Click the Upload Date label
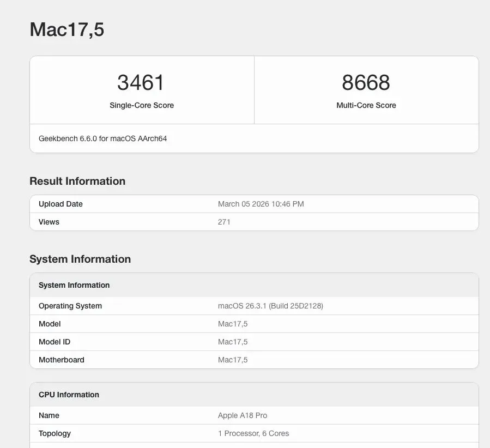 (x=61, y=204)
